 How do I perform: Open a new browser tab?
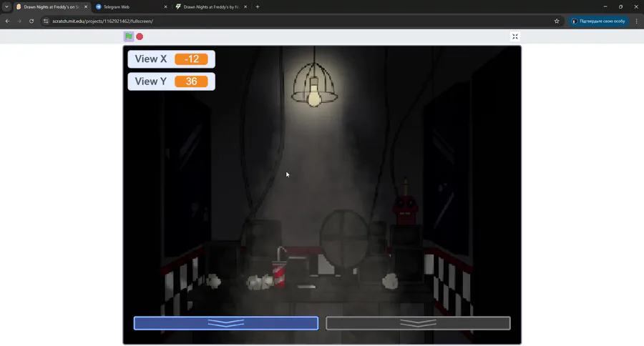click(x=258, y=7)
